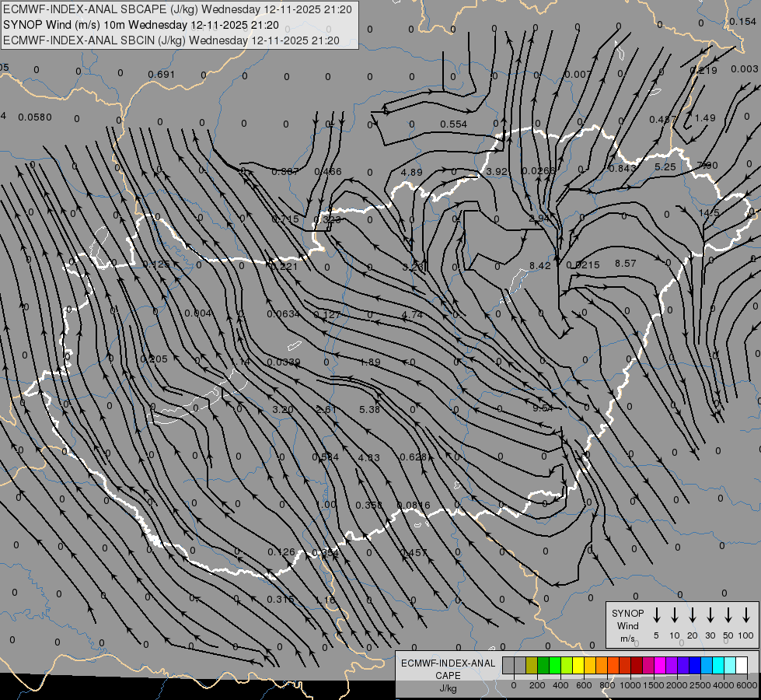
Task: Click the 5.38 value on the map
Action: 369,410
